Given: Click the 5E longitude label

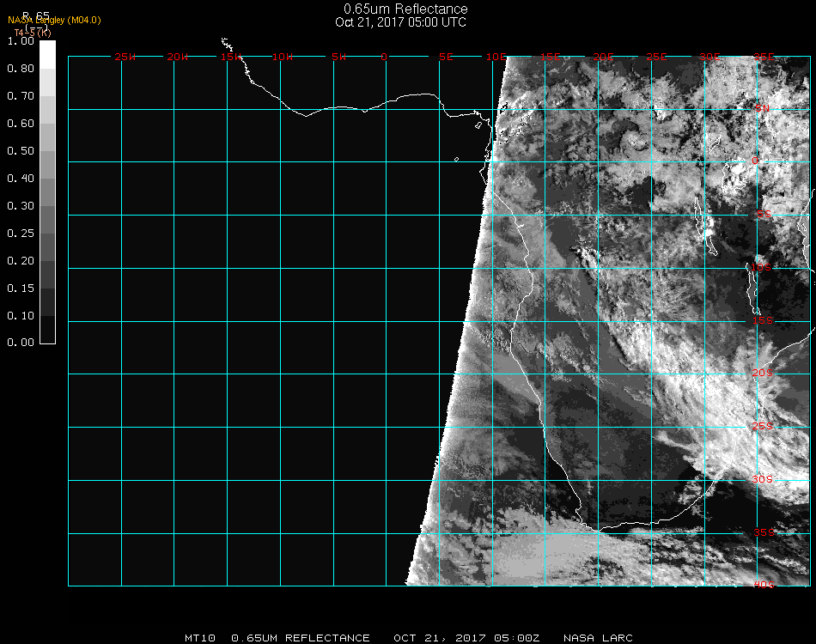Looking at the screenshot, I should click(446, 58).
